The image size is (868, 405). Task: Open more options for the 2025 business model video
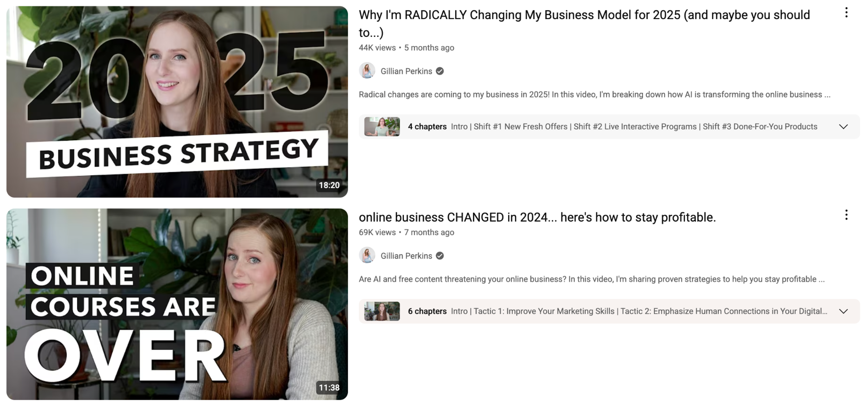point(846,13)
